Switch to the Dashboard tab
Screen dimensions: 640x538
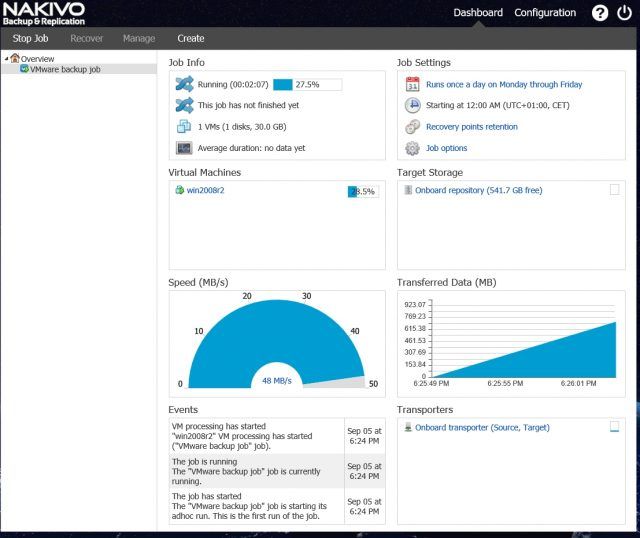click(478, 13)
